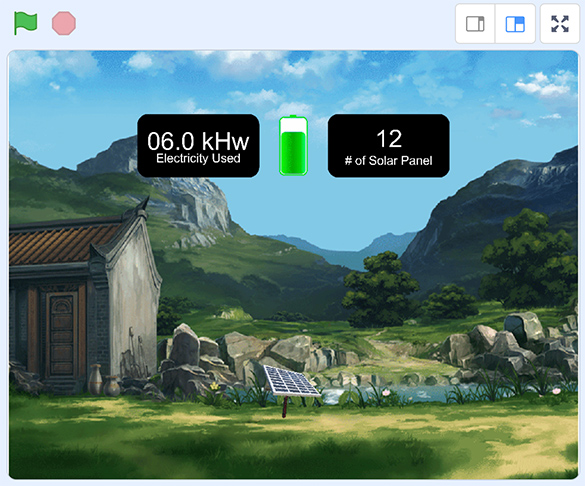The width and height of the screenshot is (585, 486).
Task: Click the number 12 in the counter
Action: click(x=389, y=139)
